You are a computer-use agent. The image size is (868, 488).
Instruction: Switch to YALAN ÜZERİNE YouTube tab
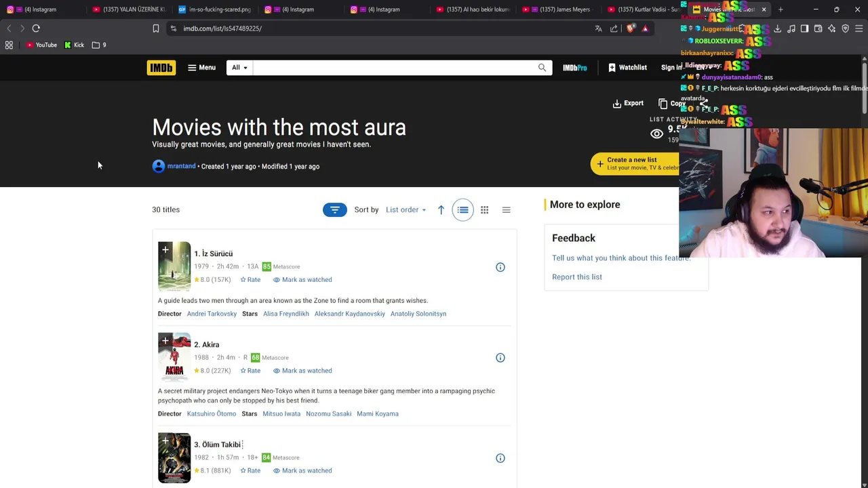[x=129, y=9]
